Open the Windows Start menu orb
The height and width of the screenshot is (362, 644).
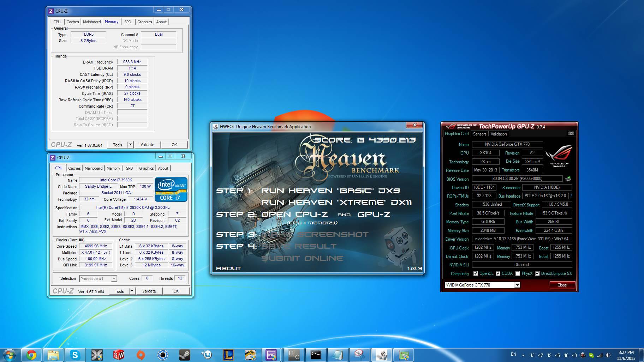coord(10,355)
